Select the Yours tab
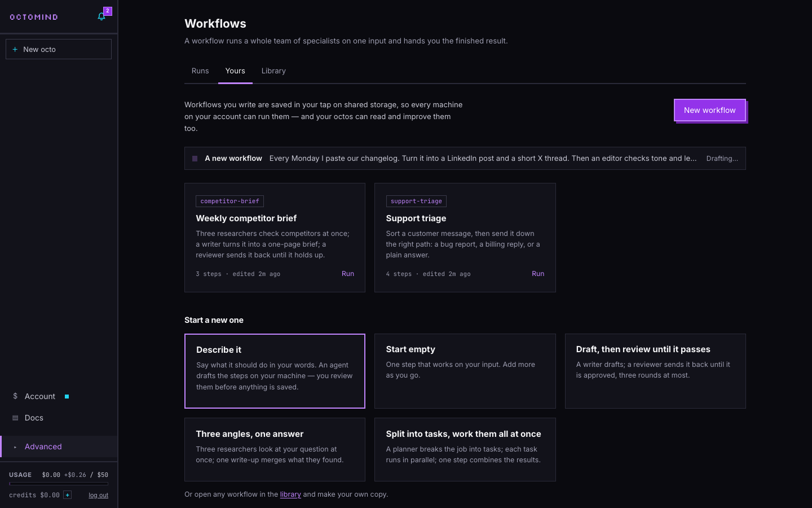The image size is (812, 508). pyautogui.click(x=235, y=71)
